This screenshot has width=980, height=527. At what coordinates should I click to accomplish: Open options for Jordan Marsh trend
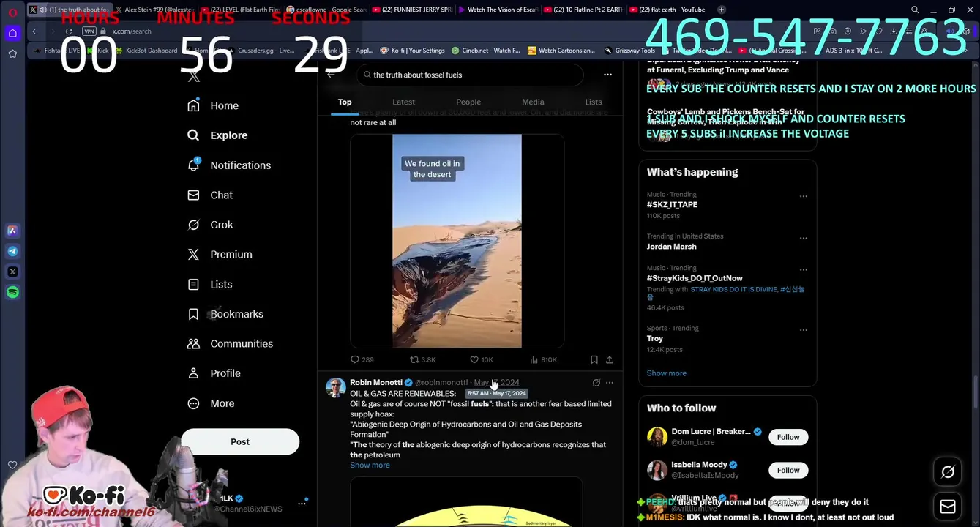pyautogui.click(x=803, y=238)
